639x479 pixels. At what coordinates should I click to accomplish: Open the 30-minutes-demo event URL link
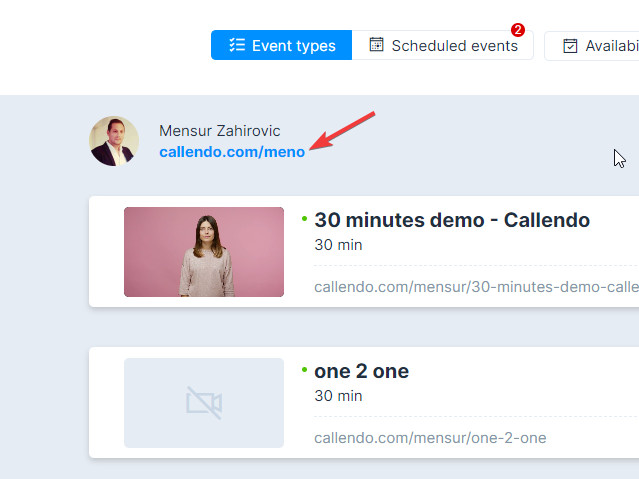[476, 287]
